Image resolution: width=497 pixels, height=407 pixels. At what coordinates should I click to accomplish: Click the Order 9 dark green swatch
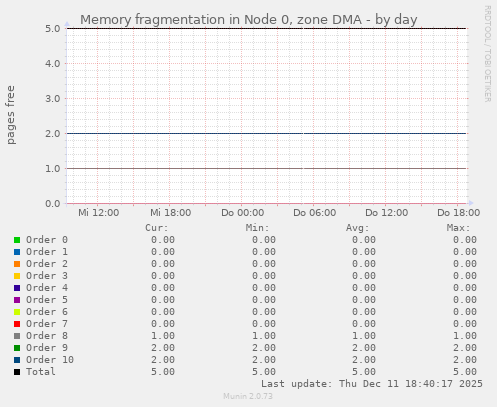click(17, 348)
